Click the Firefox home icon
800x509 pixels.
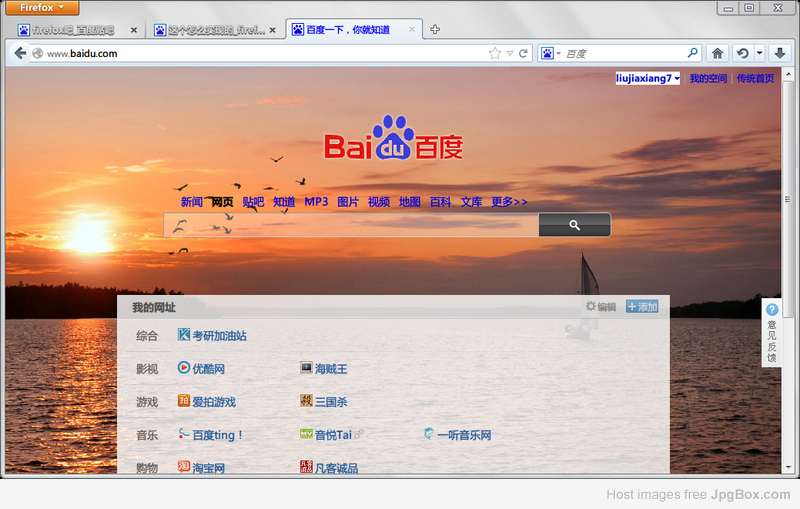[x=717, y=53]
